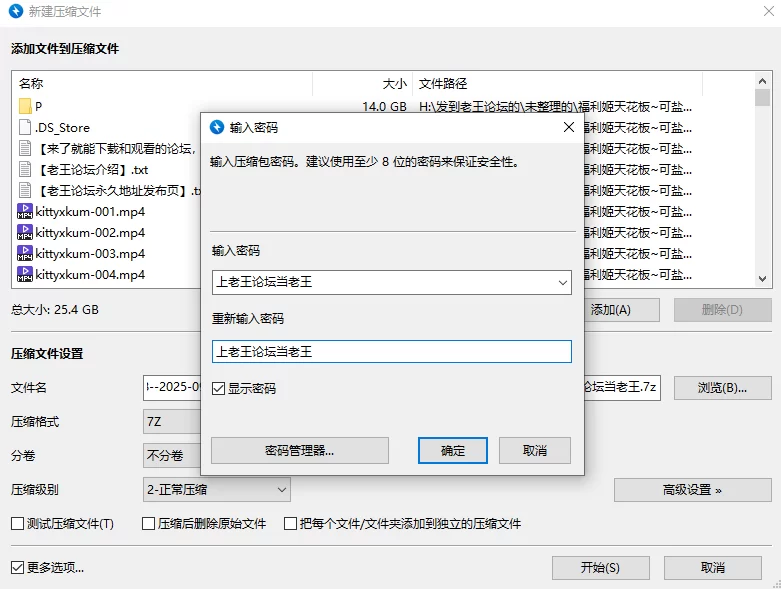Select the kittyxkum-004.mp4 file name

tap(90, 274)
